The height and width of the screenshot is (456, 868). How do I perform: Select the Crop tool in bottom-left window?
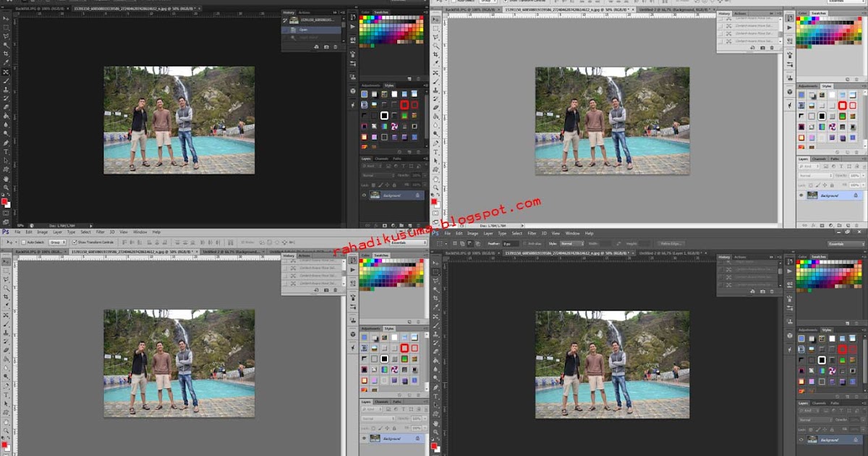tap(7, 297)
